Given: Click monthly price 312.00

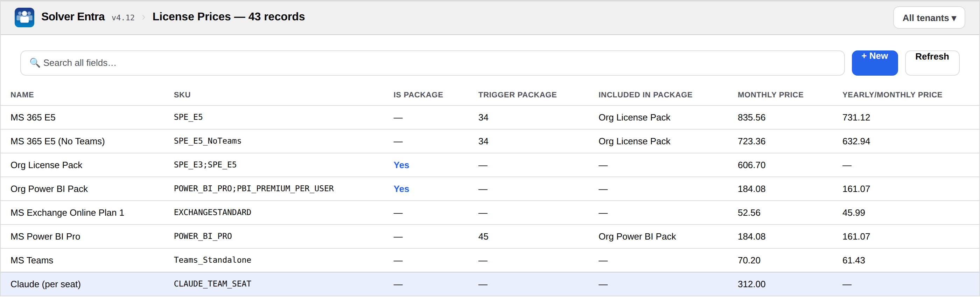Looking at the screenshot, I should (751, 284).
